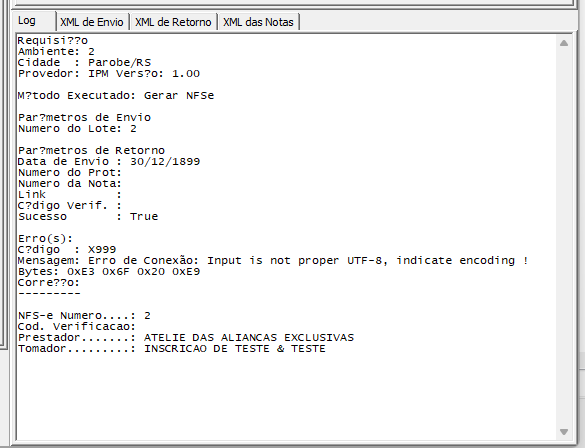Click the Prestador ATELIE DAS ALIANCAS line
585x448 pixels.
(x=186, y=338)
